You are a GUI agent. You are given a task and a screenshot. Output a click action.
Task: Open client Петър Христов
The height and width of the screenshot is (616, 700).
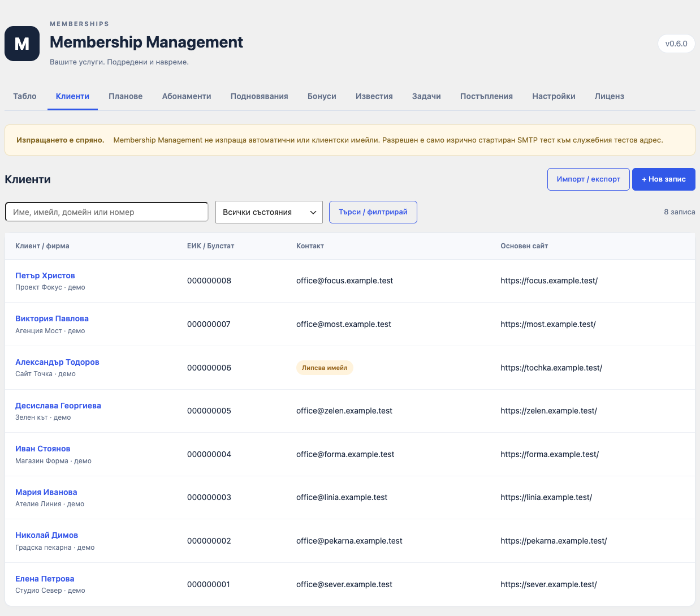45,275
